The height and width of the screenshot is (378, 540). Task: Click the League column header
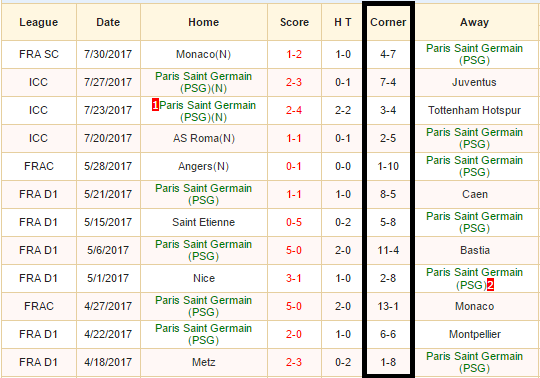39,22
